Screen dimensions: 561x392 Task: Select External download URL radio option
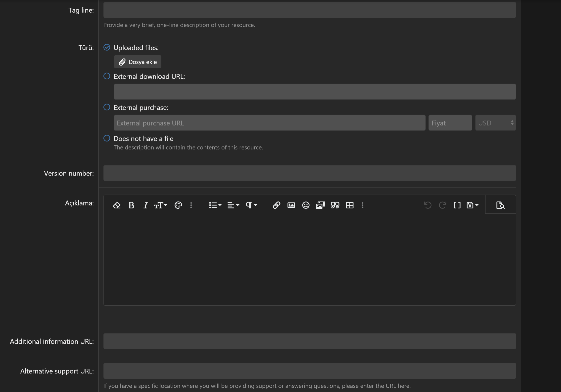pyautogui.click(x=107, y=76)
